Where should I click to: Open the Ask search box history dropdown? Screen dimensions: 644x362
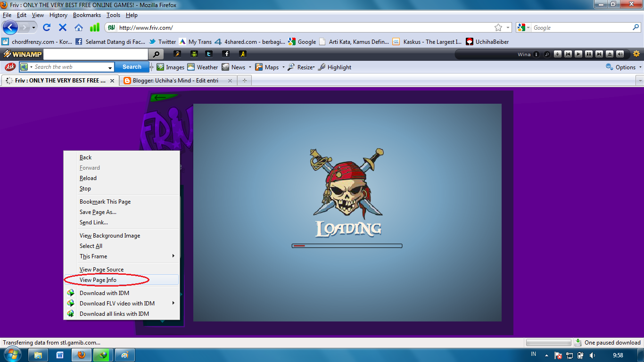(x=110, y=67)
